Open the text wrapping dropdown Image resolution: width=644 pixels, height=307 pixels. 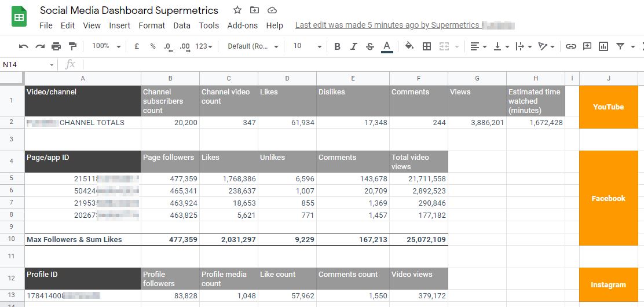pyautogui.click(x=524, y=46)
